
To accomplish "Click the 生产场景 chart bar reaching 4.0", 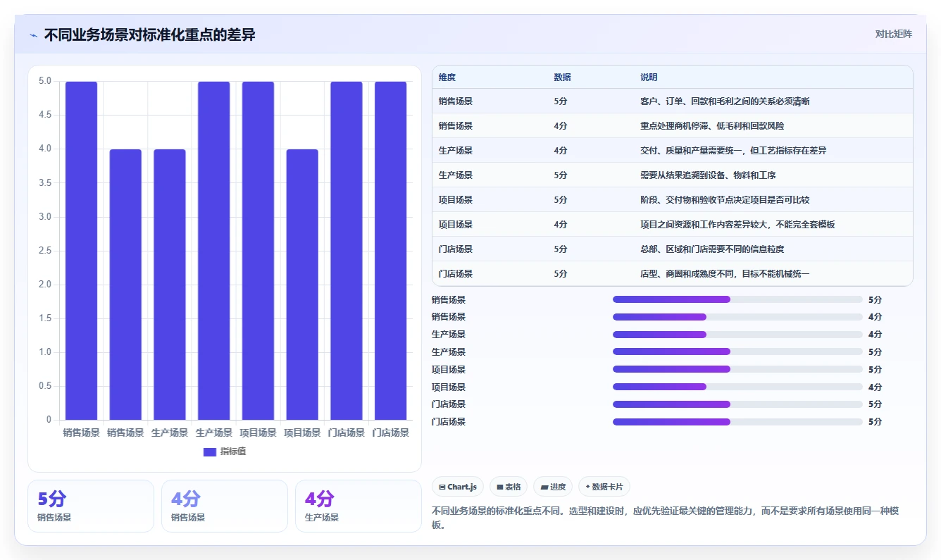I will click(170, 285).
